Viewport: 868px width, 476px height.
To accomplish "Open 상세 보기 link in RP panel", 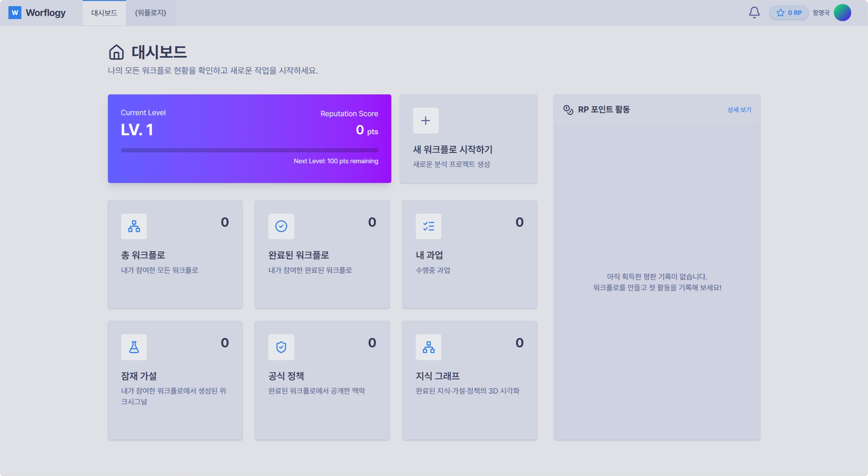I will [x=739, y=110].
